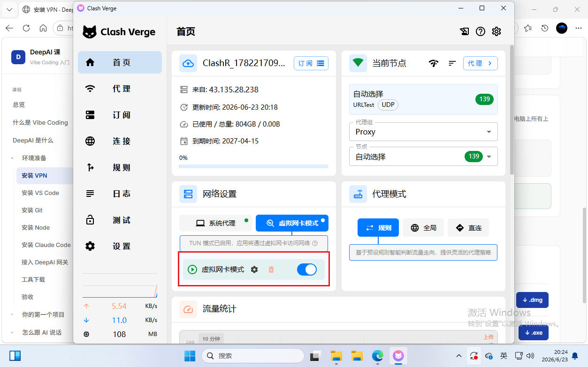Click the cloud upload profile icon
The width and height of the screenshot is (588, 367).
pyautogui.click(x=188, y=63)
